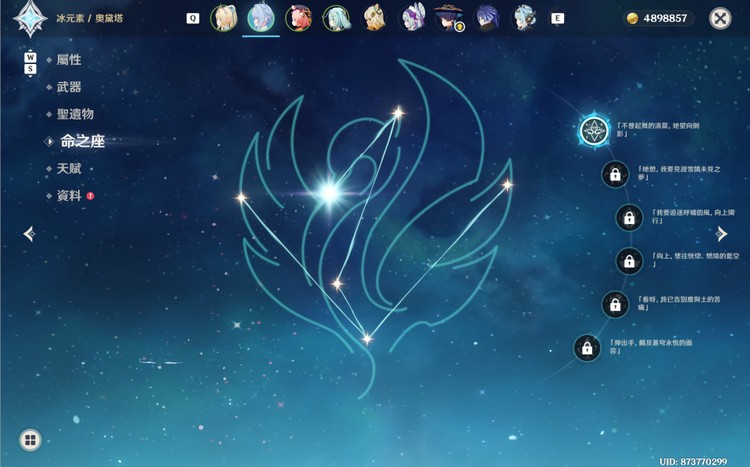Viewport: 750px width, 467px height.
Task: Select the blonde ponytail character portrait
Action: (x=223, y=18)
